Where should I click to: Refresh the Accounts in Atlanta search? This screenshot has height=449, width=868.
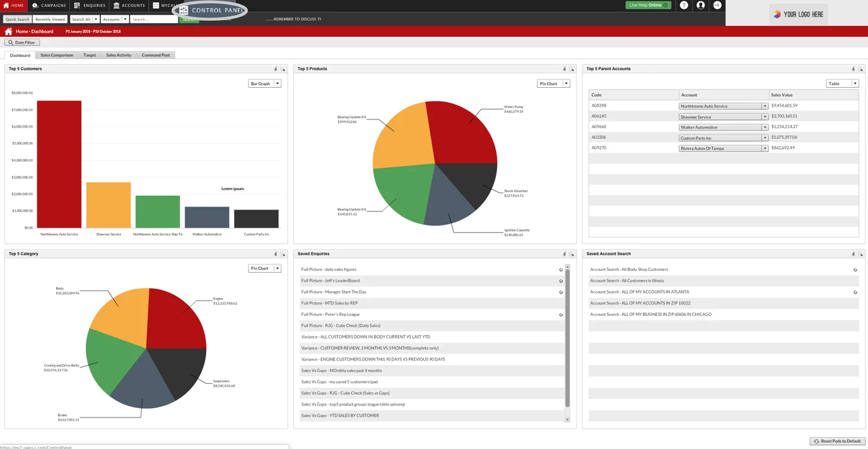855,292
